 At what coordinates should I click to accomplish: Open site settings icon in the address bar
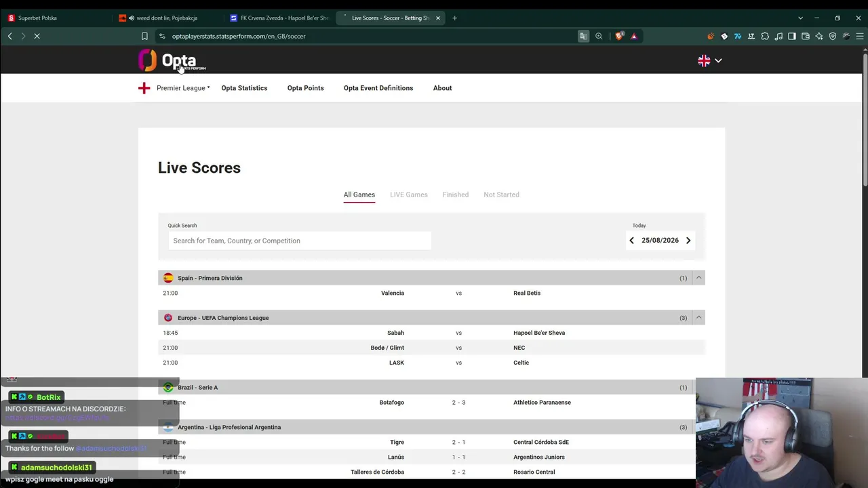162,36
